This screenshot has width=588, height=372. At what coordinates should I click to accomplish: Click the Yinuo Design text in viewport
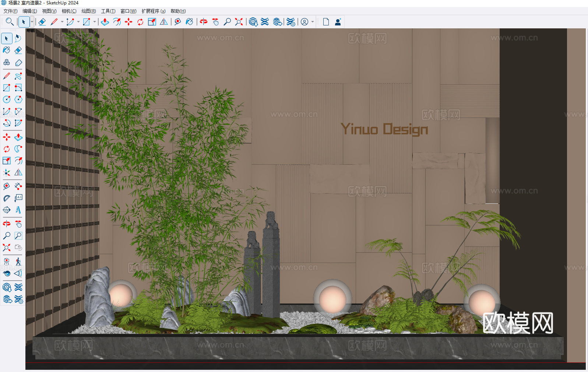coord(384,129)
